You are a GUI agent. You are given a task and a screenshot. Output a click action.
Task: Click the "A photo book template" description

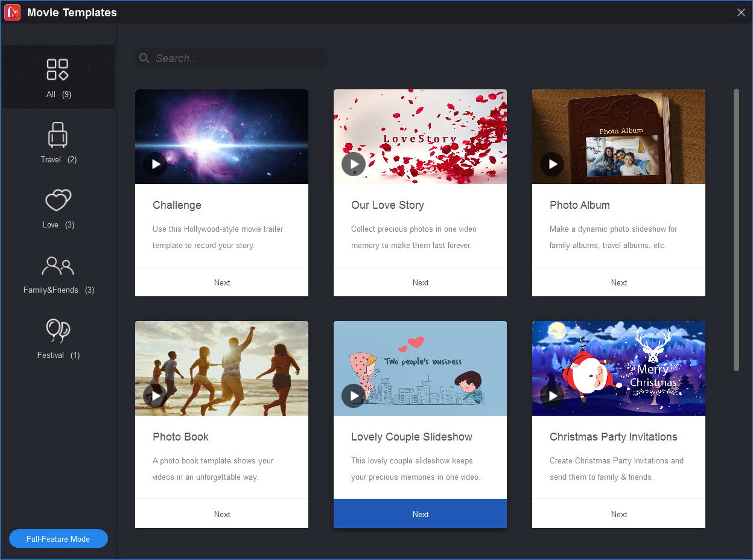click(213, 469)
